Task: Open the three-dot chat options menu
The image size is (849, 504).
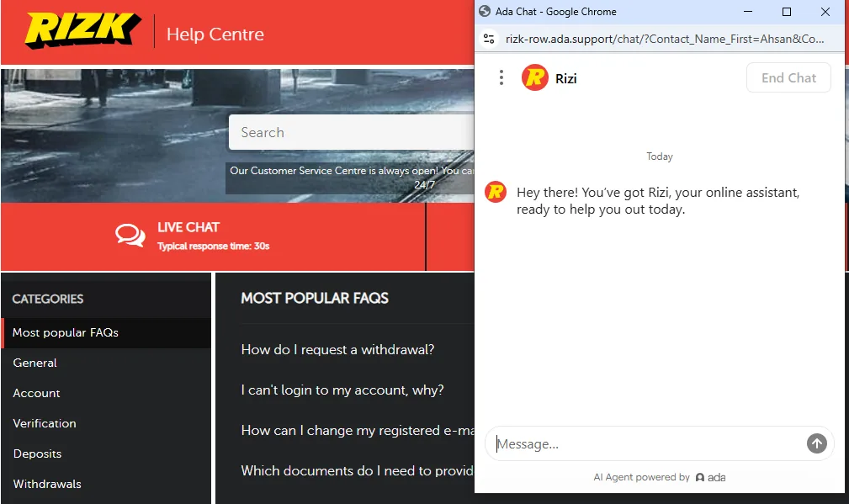Action: coord(501,77)
